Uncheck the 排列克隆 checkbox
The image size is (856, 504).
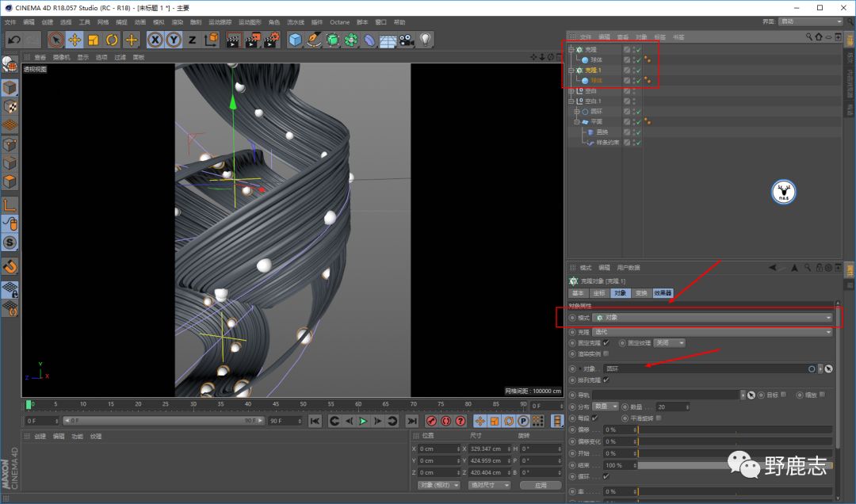coord(606,380)
